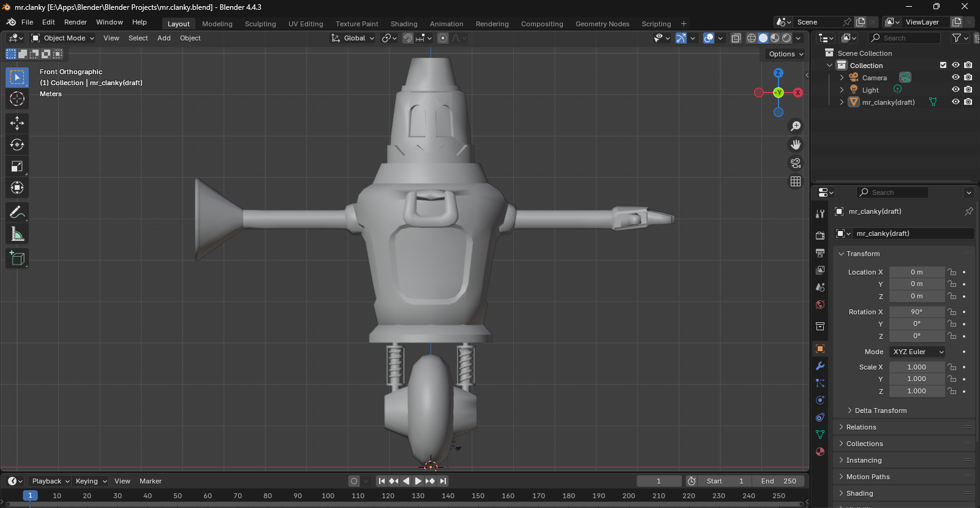Click the Z axis on navigation gizmo
Viewport: 980px width, 508px height.
(778, 73)
